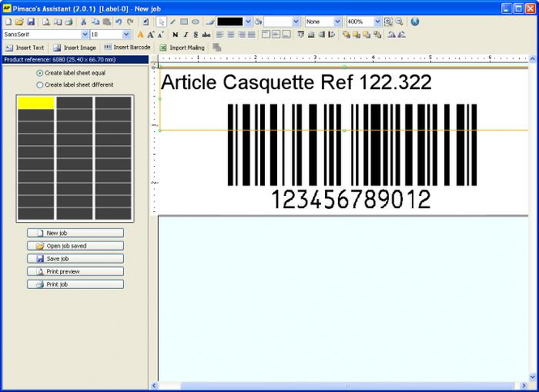This screenshot has height=392, width=539.
Task: Select the ellipse drawing tool
Action: (195, 22)
